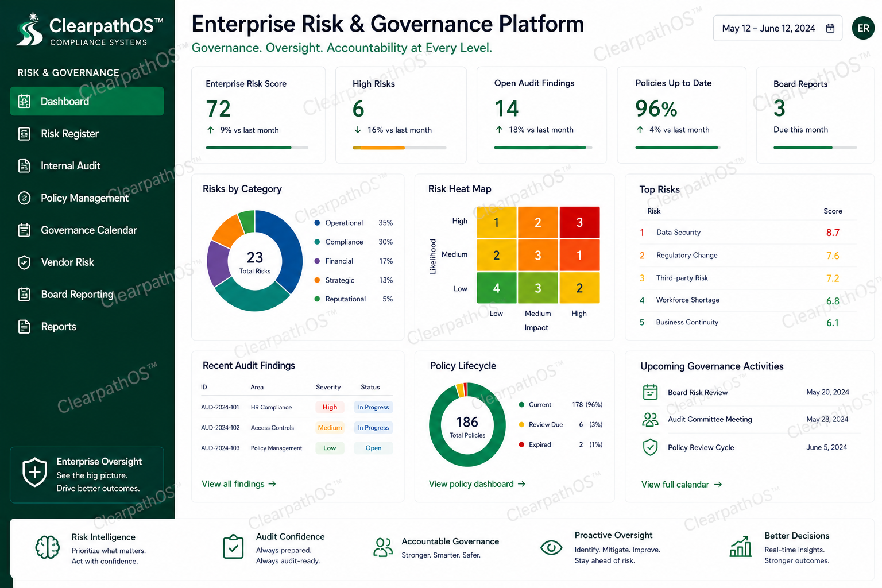This screenshot has height=588, width=882.
Task: Click the Internal Audit document icon
Action: click(24, 166)
